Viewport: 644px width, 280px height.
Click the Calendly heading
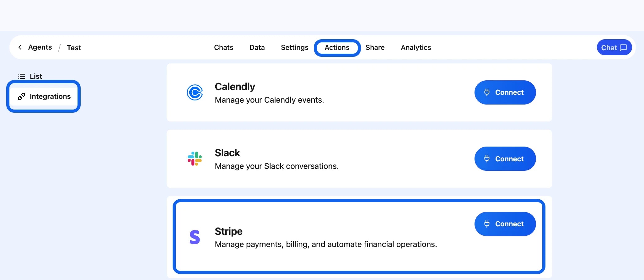(x=235, y=87)
